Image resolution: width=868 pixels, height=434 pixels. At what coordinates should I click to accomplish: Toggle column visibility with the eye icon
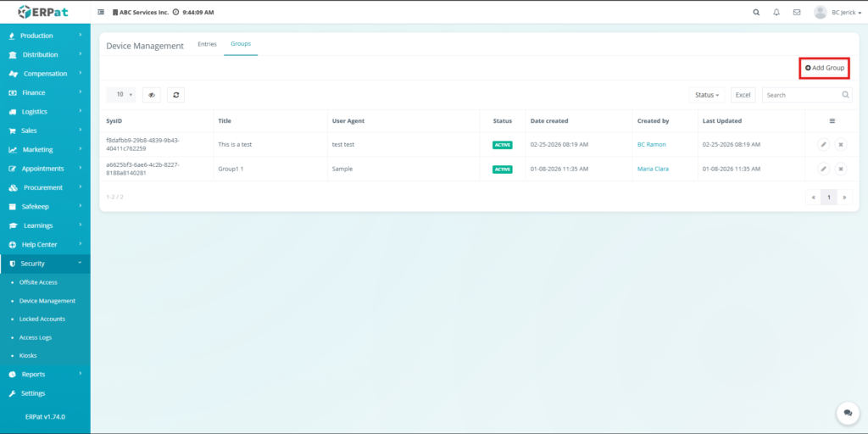click(x=152, y=95)
